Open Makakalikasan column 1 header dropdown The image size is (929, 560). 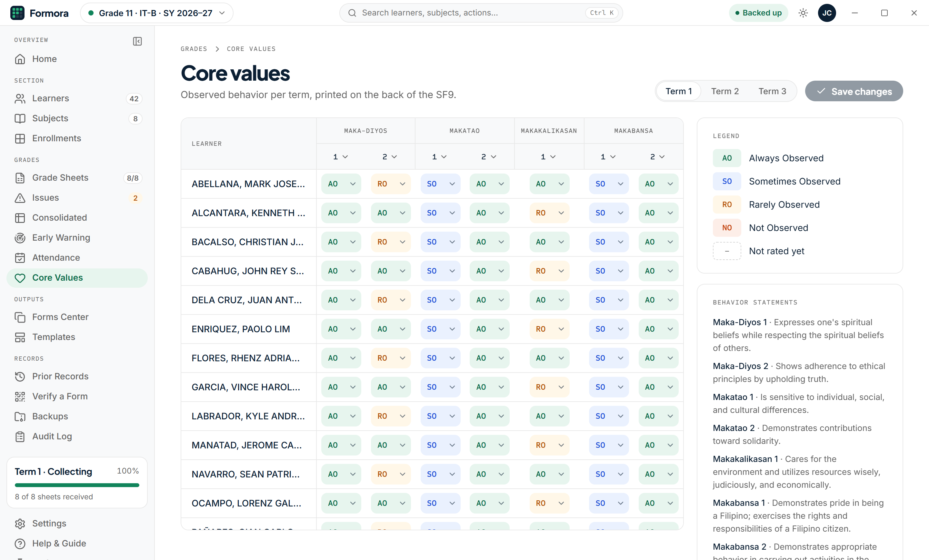tap(549, 156)
